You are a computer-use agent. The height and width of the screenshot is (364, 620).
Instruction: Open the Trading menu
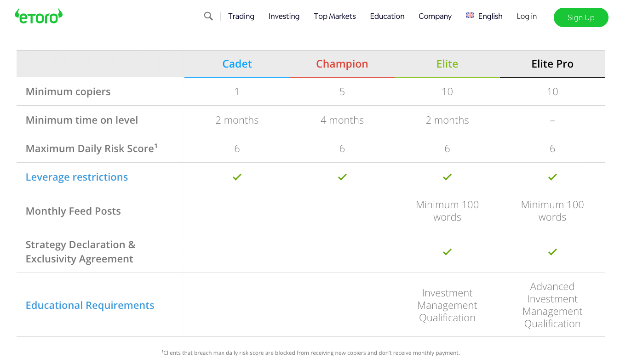pos(241,16)
